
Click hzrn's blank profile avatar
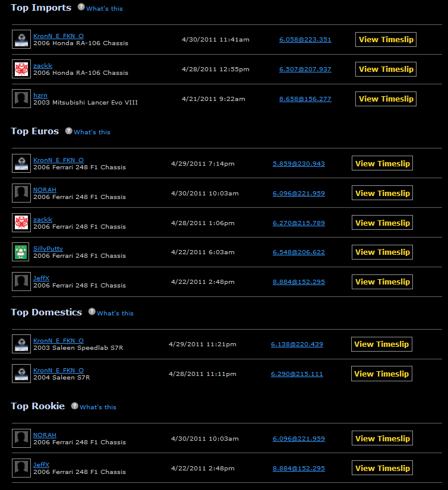coord(21,99)
